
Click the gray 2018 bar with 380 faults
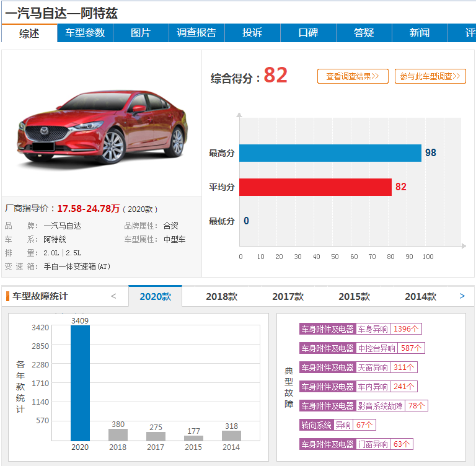click(x=118, y=435)
